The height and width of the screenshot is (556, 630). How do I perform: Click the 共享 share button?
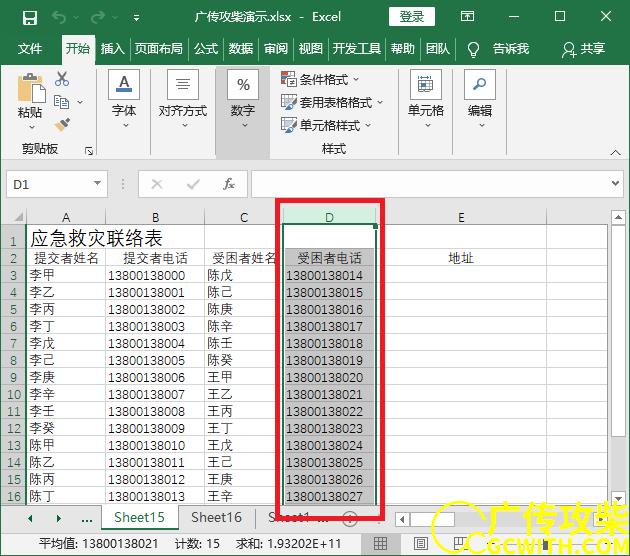[x=583, y=49]
